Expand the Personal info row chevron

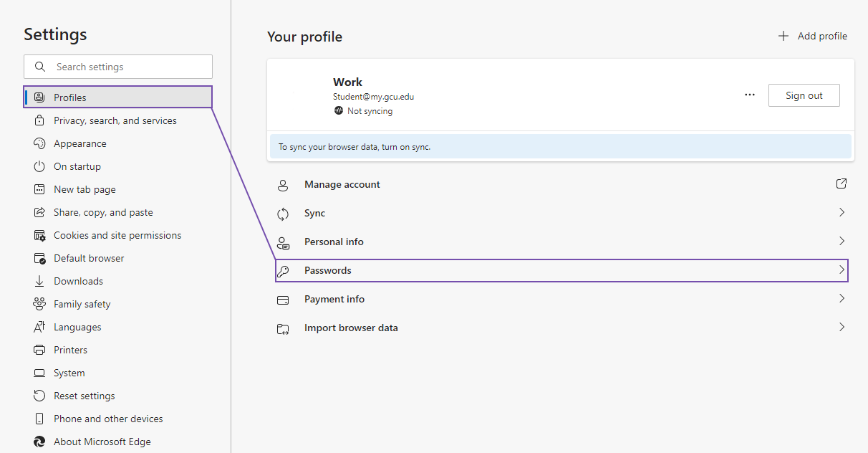tap(842, 241)
